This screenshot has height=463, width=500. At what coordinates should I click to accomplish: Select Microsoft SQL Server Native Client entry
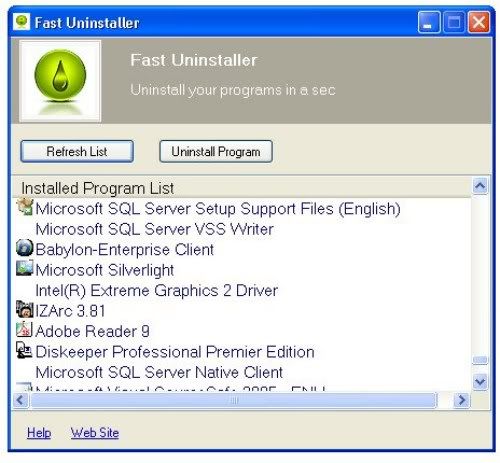tap(159, 372)
